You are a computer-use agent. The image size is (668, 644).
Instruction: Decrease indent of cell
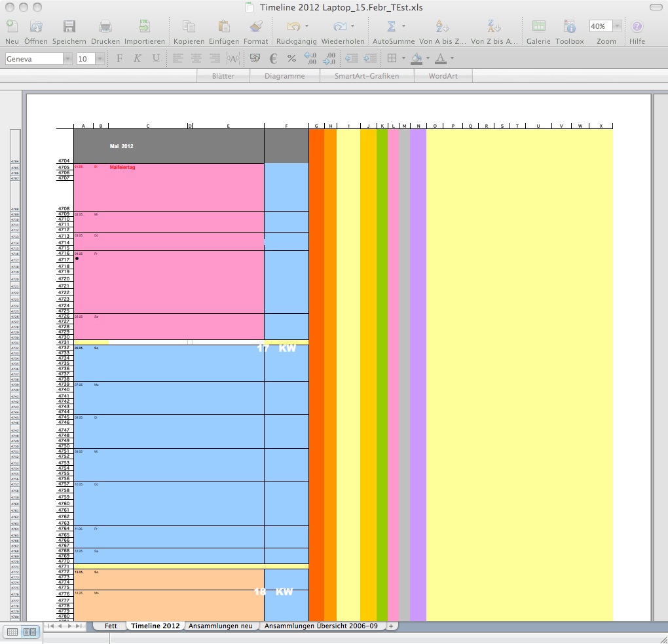(x=352, y=58)
